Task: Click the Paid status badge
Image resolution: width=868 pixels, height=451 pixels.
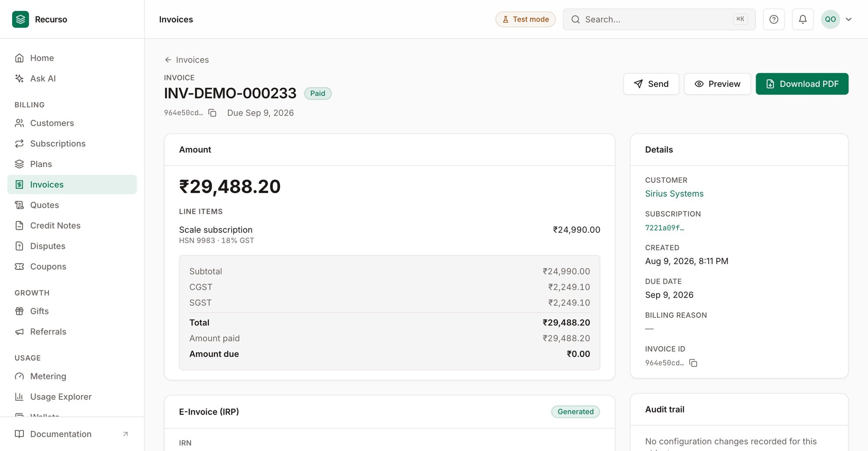Action: tap(318, 93)
